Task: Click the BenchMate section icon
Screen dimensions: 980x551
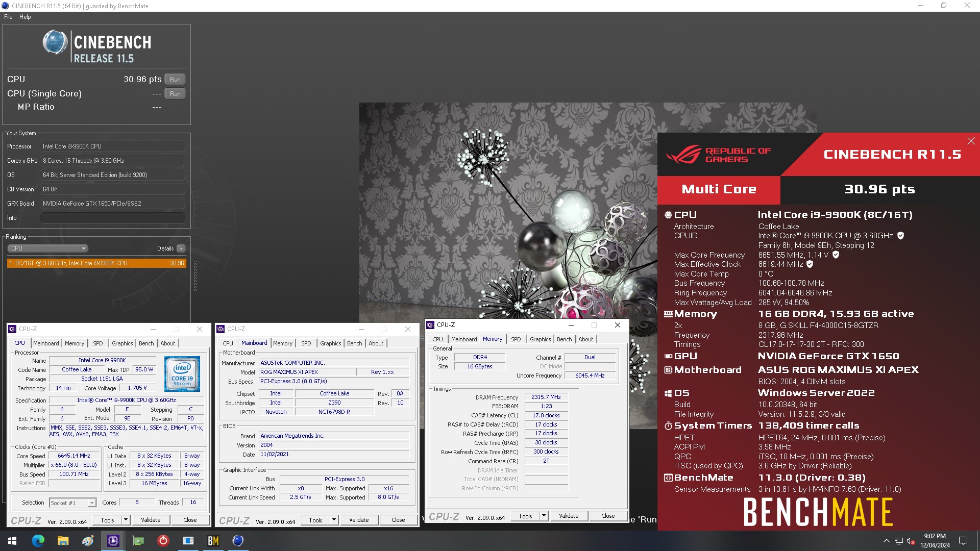Action: [668, 478]
